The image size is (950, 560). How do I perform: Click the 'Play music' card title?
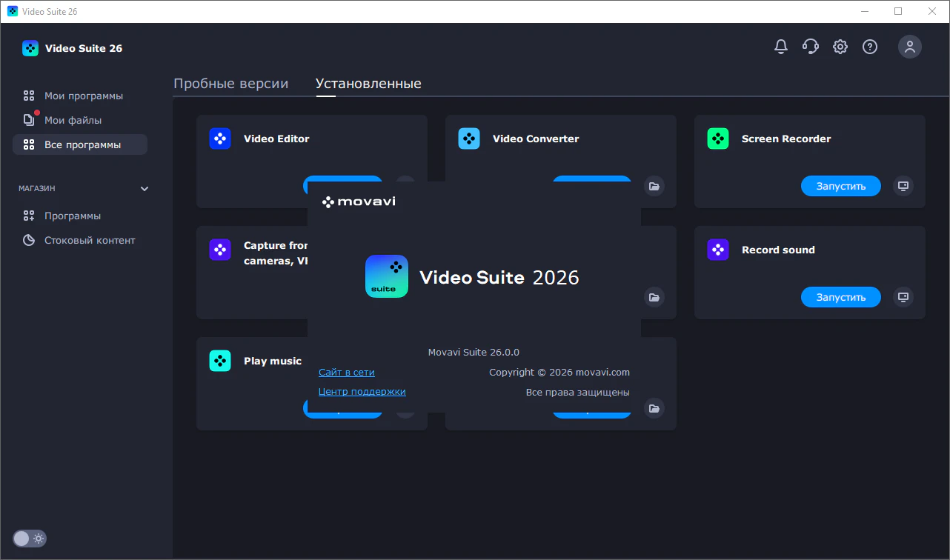click(273, 361)
